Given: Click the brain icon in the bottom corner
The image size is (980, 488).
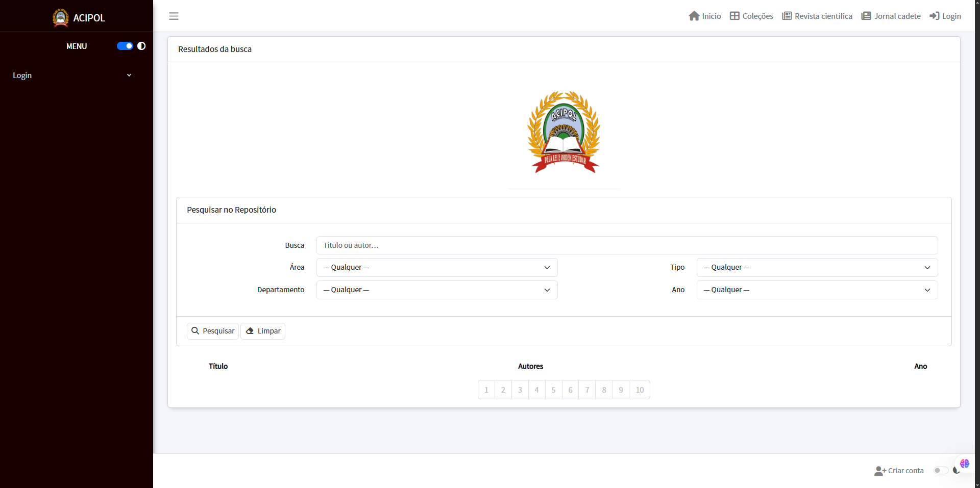Looking at the screenshot, I should (964, 464).
